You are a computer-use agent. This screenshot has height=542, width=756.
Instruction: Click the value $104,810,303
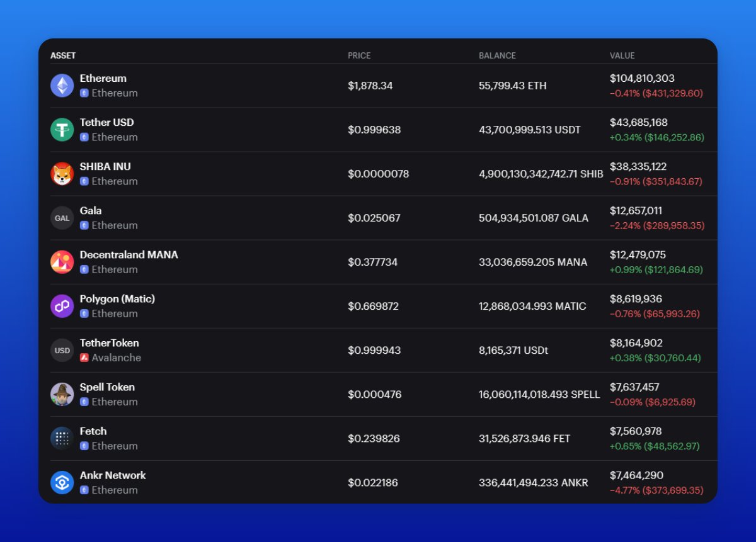pos(642,78)
